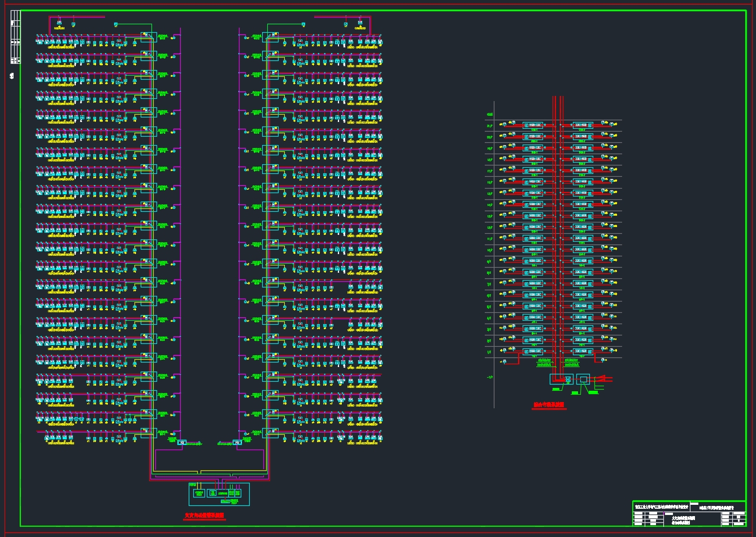This screenshot has height=537, width=756.
Task: Click the leftmost module inside the control cabinet
Action: (x=198, y=493)
